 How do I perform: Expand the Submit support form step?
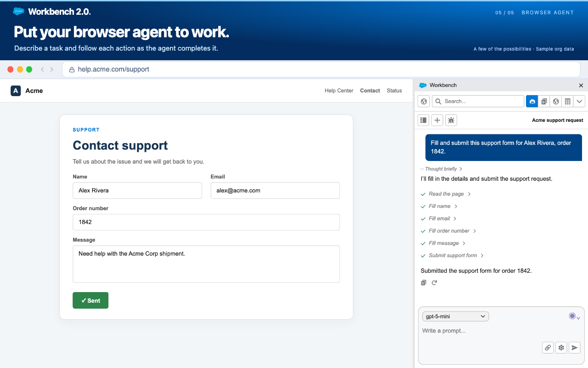coord(452,256)
